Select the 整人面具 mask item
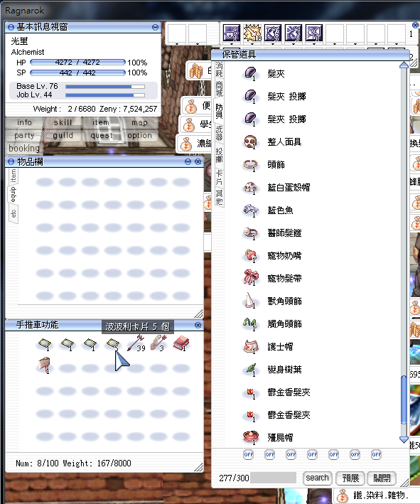Screen dimensions: 420x504 (272, 141)
